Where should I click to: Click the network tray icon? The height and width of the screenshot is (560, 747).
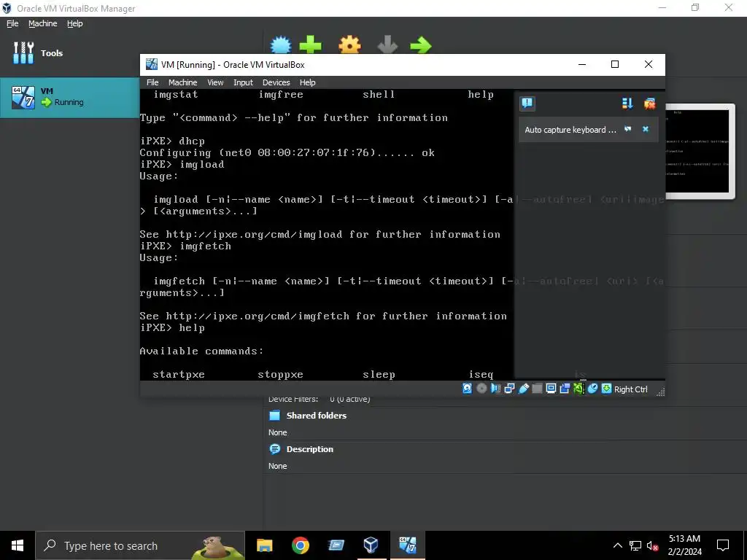[635, 545]
